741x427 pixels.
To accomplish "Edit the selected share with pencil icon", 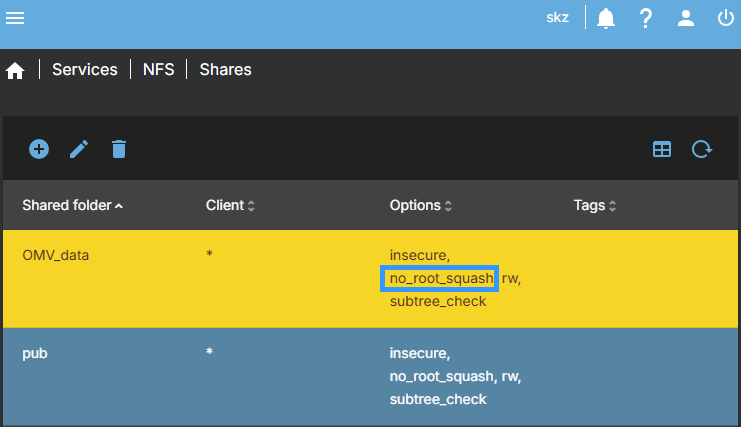I will click(79, 149).
